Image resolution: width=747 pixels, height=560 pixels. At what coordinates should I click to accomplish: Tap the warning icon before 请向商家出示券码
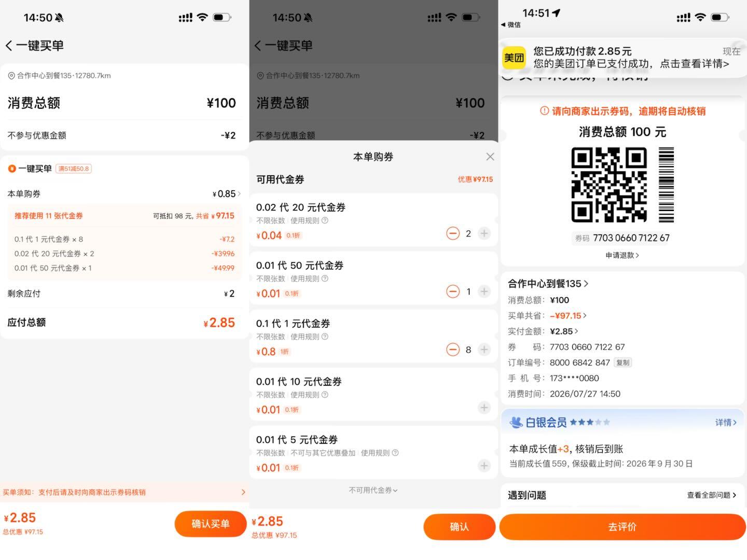[x=544, y=111]
